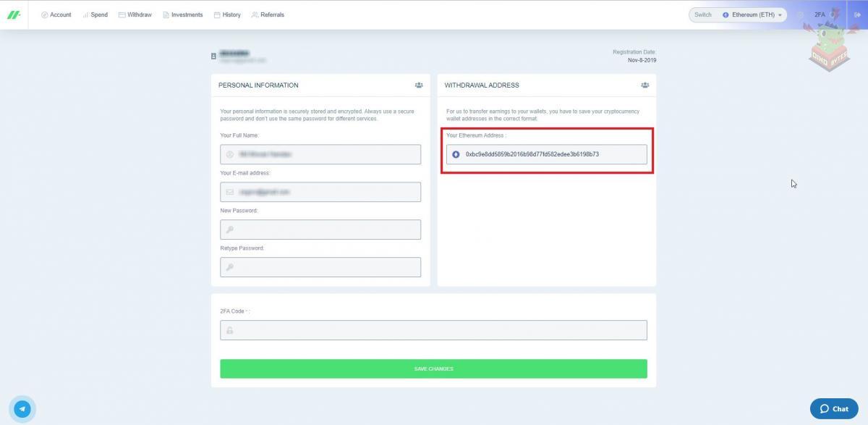View the History page
Viewport: 868px width, 425px height.
click(x=227, y=14)
